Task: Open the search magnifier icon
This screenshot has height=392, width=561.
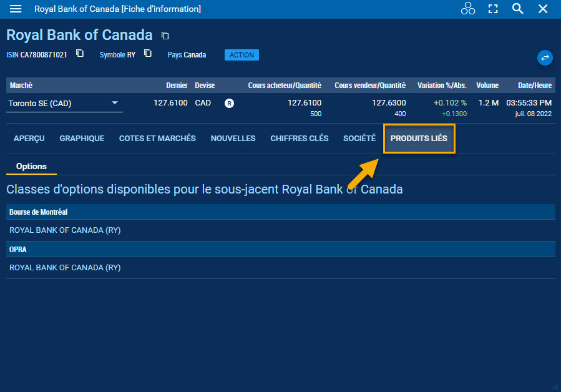Action: click(517, 9)
